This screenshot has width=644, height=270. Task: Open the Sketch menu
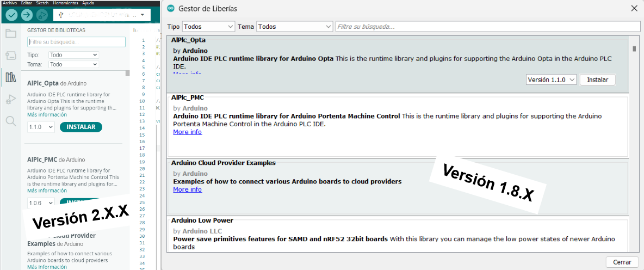pyautogui.click(x=42, y=3)
